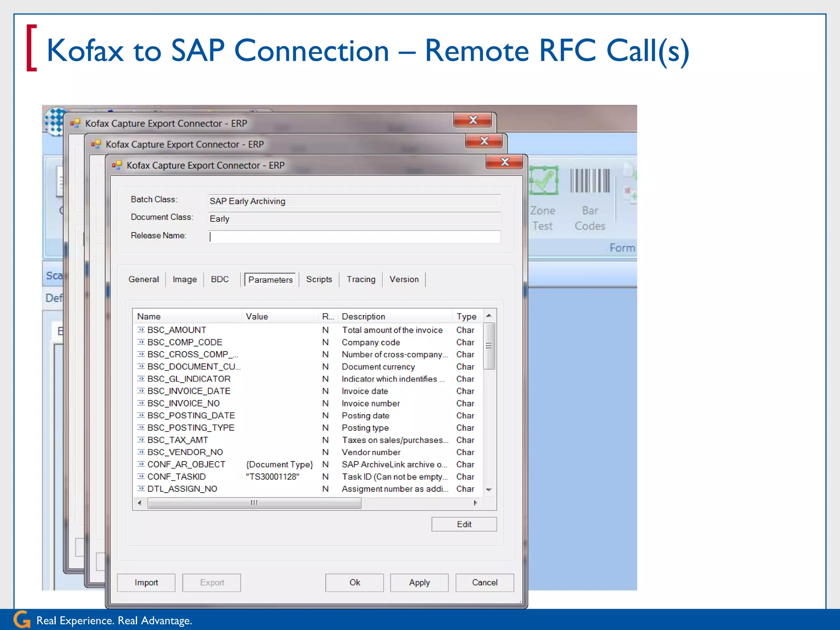Image resolution: width=840 pixels, height=630 pixels.
Task: Select the BSC_CROSS_COMP_ parameter row
Action: click(x=308, y=354)
